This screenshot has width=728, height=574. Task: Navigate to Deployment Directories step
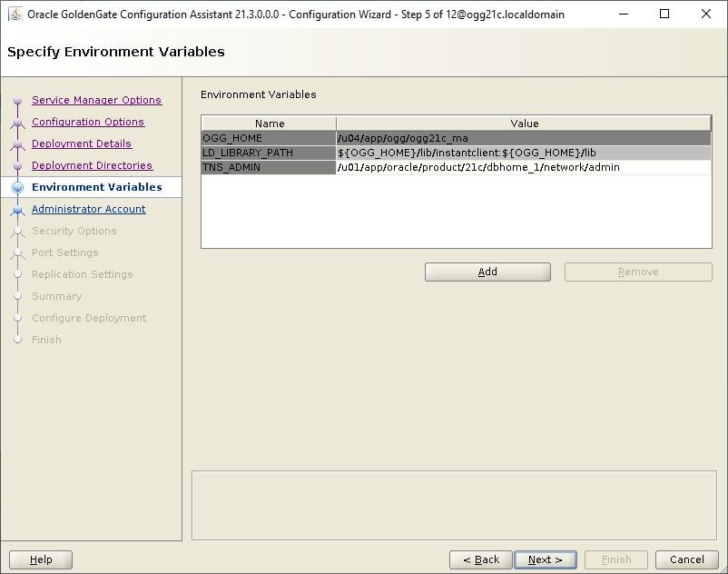92,165
